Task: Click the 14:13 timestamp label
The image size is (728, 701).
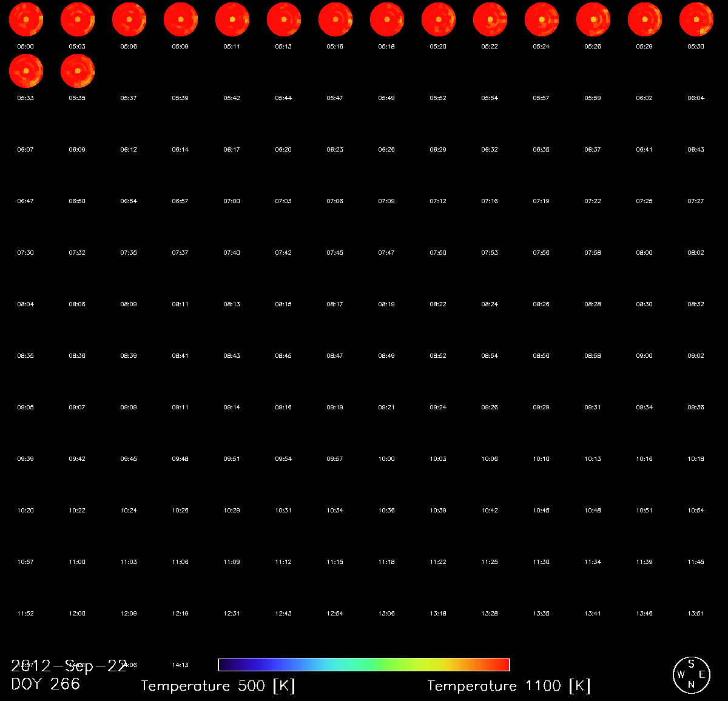Action: point(180,665)
